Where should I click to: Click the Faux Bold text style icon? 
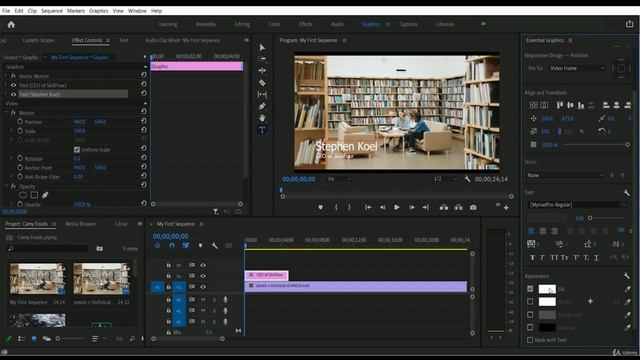[532, 258]
